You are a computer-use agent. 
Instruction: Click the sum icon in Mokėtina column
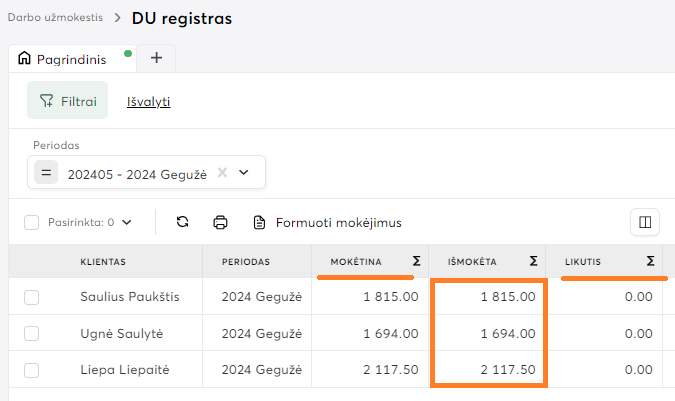click(416, 261)
